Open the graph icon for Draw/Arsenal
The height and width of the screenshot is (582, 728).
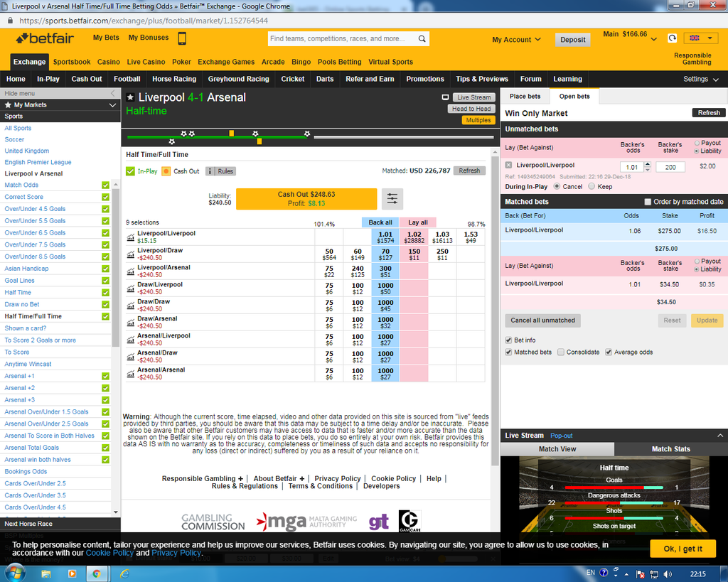pyautogui.click(x=131, y=323)
